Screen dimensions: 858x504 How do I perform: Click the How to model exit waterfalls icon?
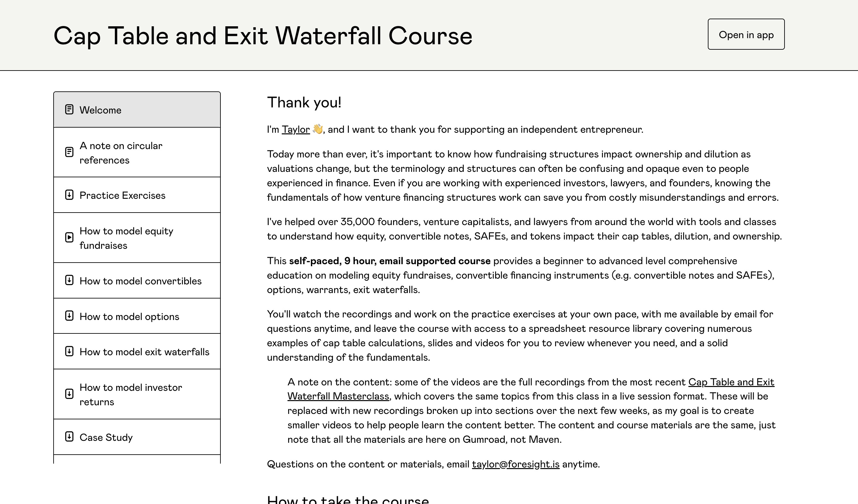click(x=69, y=352)
